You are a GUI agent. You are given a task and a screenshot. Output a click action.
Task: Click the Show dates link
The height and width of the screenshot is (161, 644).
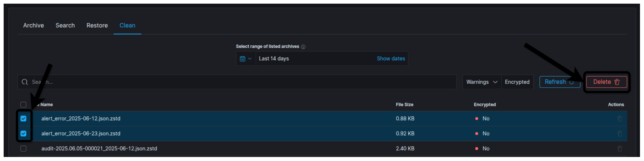[x=391, y=59]
